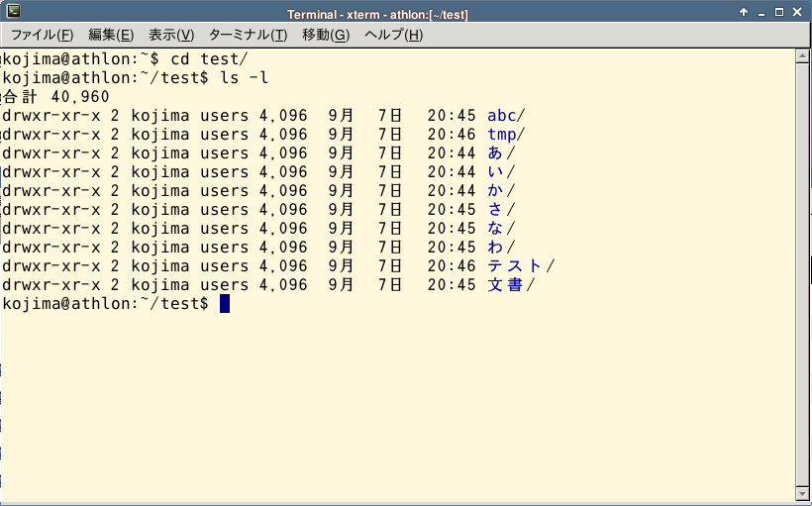
Task: Click the last prompt kojima@athlon:~/test$
Action: tap(106, 304)
